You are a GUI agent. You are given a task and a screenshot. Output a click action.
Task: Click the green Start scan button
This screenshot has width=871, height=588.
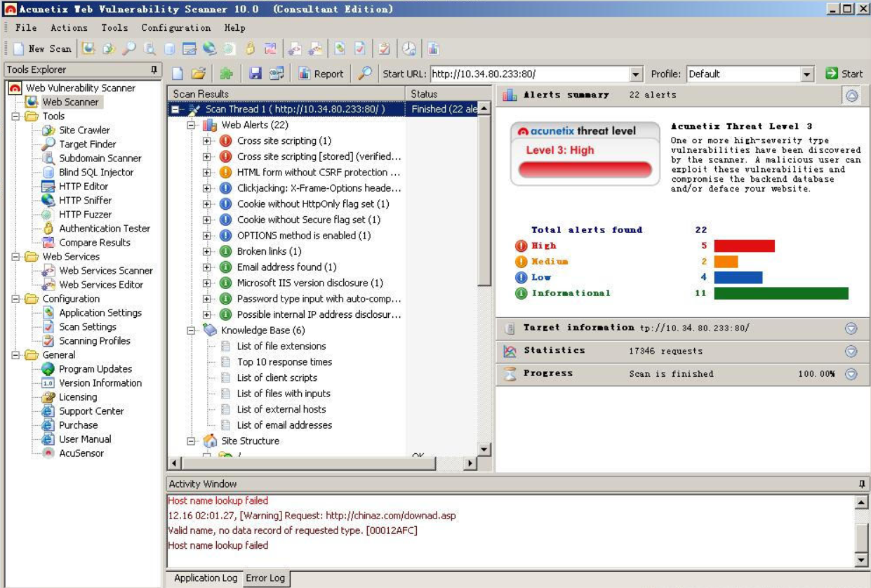click(x=844, y=74)
